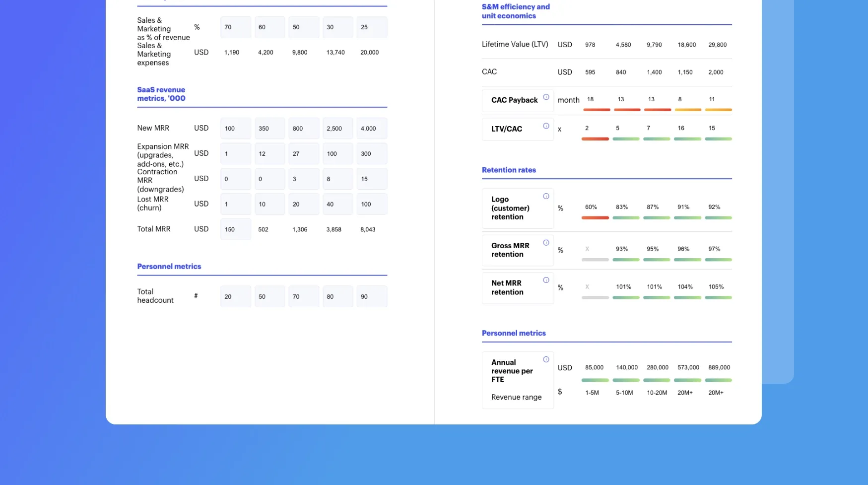Image resolution: width=868 pixels, height=485 pixels.
Task: Open info icon on Annual revenue per FTE
Action: (546, 360)
